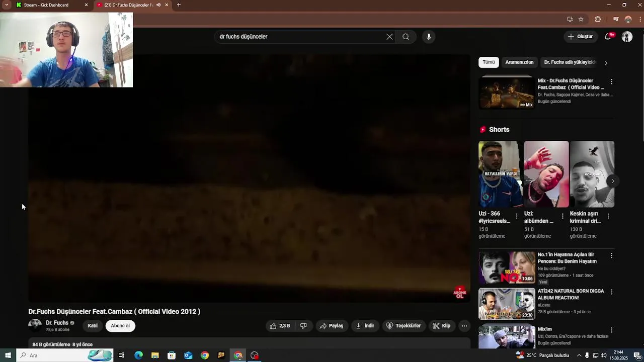Open options for ATİ242 NATURAL BORN DIGGA video
644x362 pixels.
tap(611, 292)
